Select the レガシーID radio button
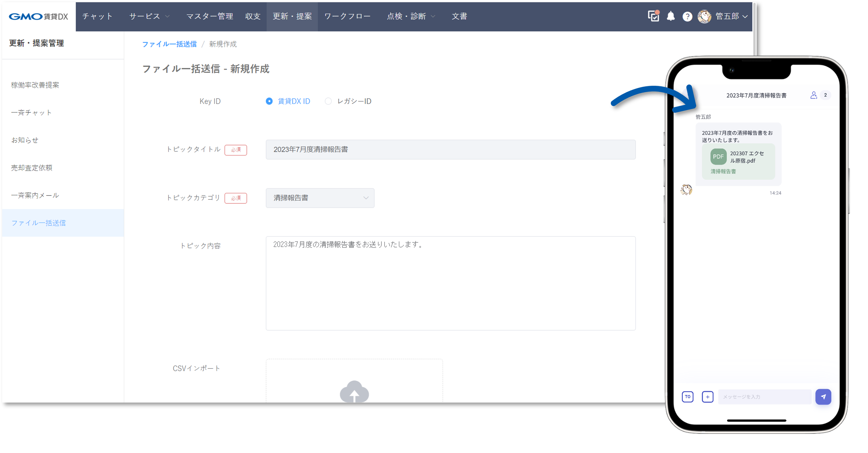The height and width of the screenshot is (453, 868). coord(328,101)
